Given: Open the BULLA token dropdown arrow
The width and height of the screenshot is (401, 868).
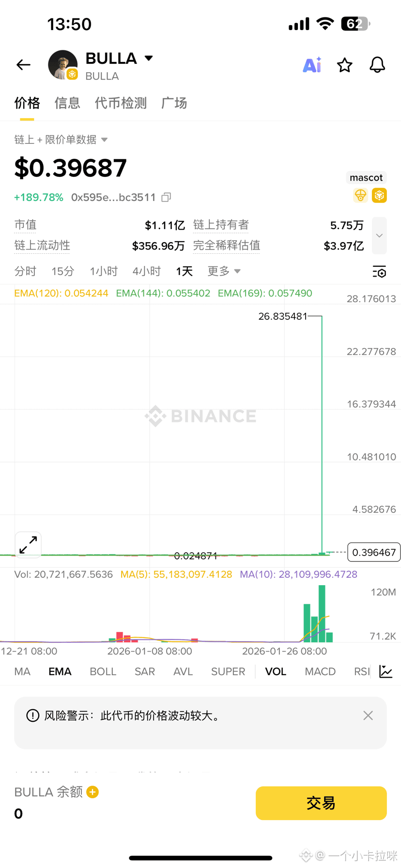Looking at the screenshot, I should coord(149,58).
